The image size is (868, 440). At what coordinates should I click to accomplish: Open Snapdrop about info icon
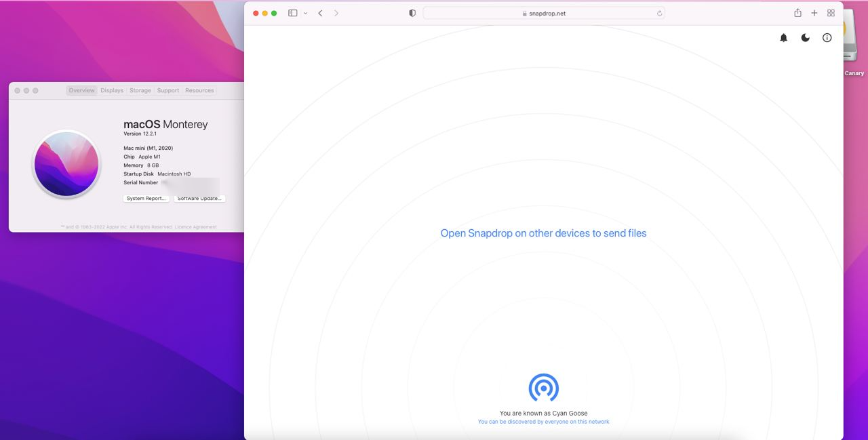827,38
